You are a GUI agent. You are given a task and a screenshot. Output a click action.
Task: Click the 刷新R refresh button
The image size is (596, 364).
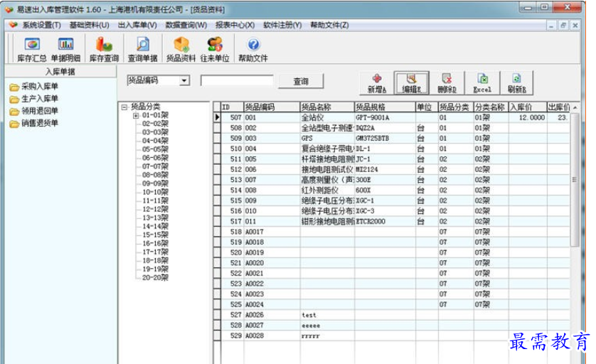click(517, 83)
